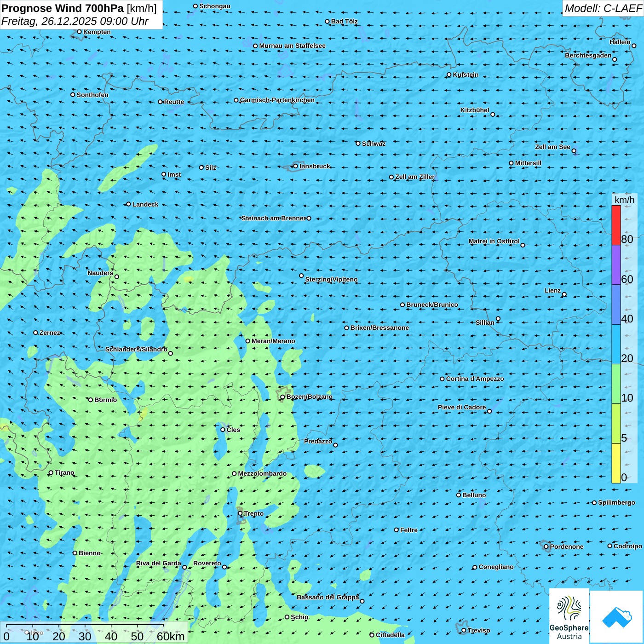Click the Trento label

click(254, 513)
